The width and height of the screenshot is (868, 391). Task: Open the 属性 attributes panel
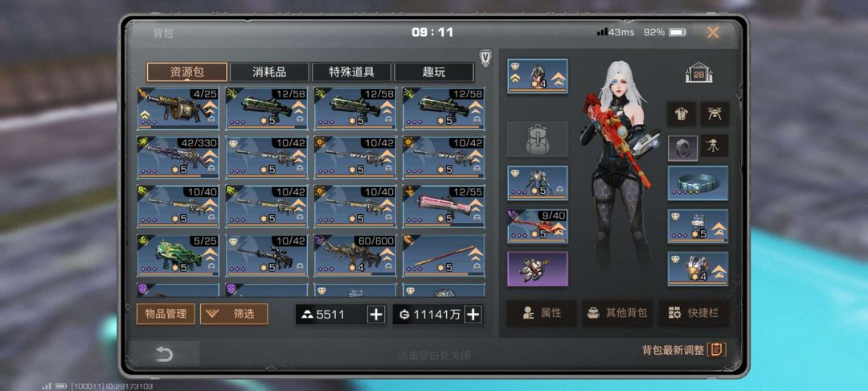tap(542, 313)
